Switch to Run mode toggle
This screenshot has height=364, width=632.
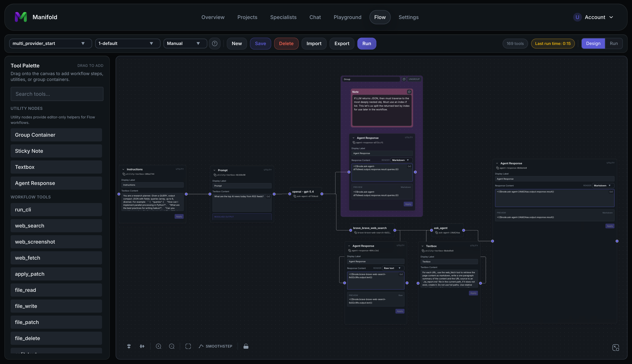(614, 43)
